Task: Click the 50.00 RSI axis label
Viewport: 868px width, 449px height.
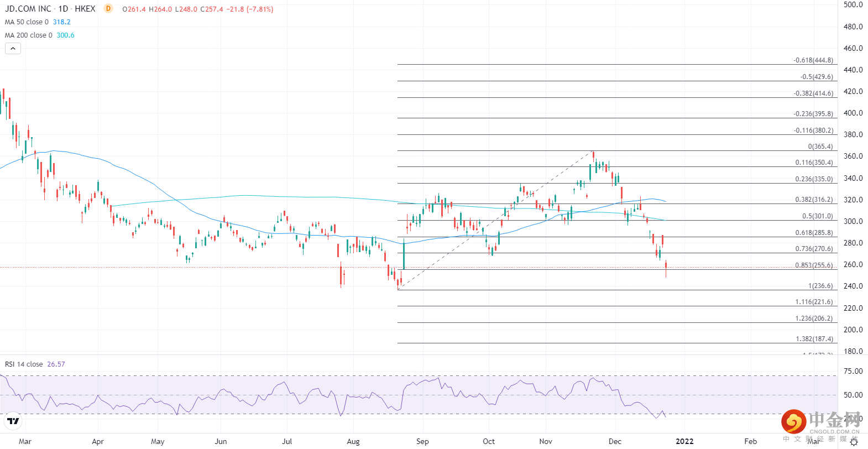Action: tap(854, 395)
